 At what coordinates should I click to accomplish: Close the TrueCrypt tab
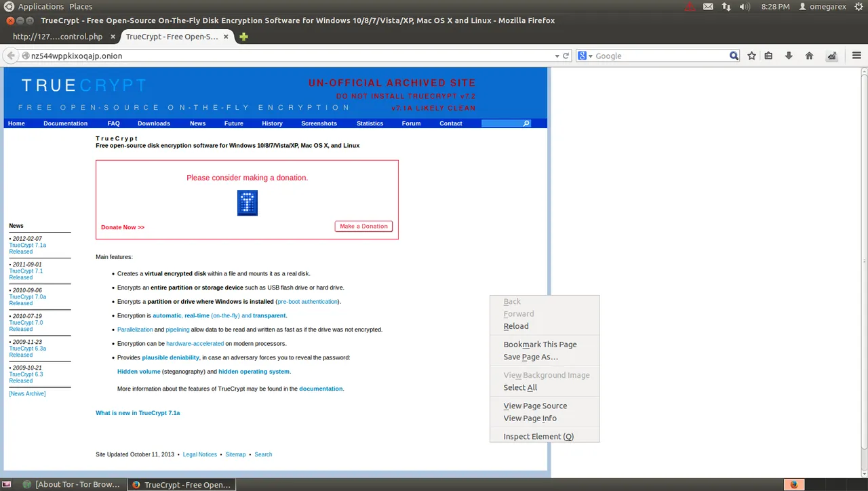[x=226, y=37]
